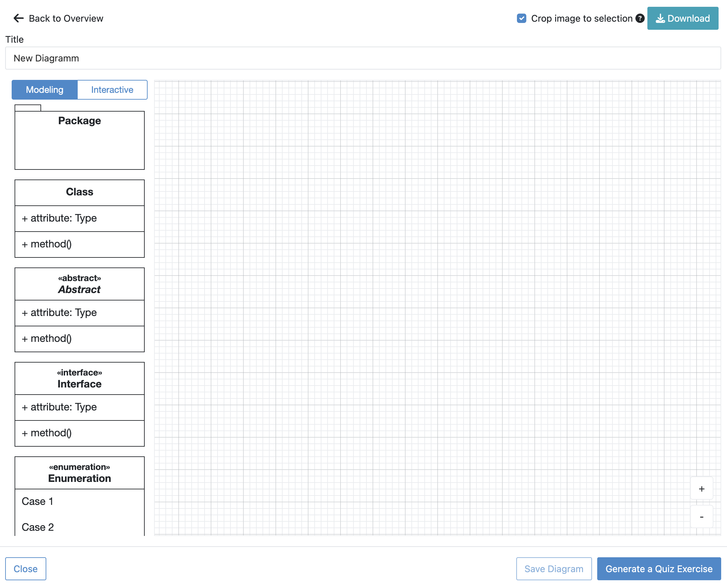Click Save Diagram button
Image resolution: width=727 pixels, height=588 pixels.
click(554, 569)
